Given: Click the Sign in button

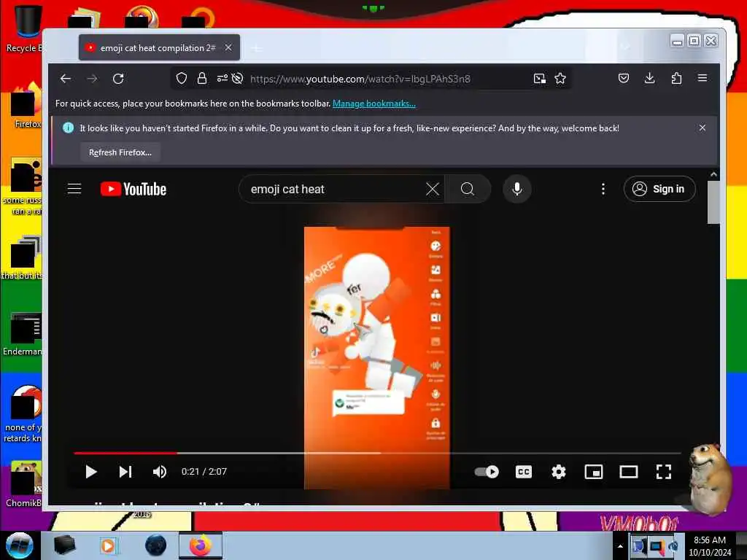Looking at the screenshot, I should click(x=659, y=189).
